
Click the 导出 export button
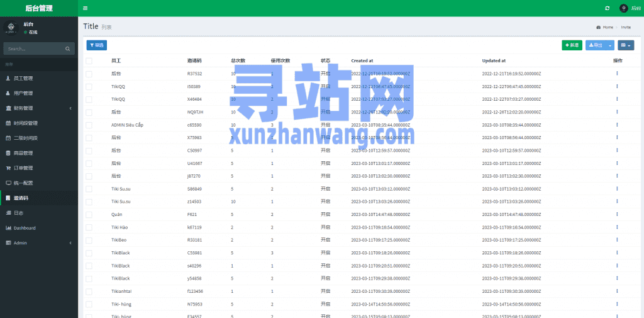596,45
